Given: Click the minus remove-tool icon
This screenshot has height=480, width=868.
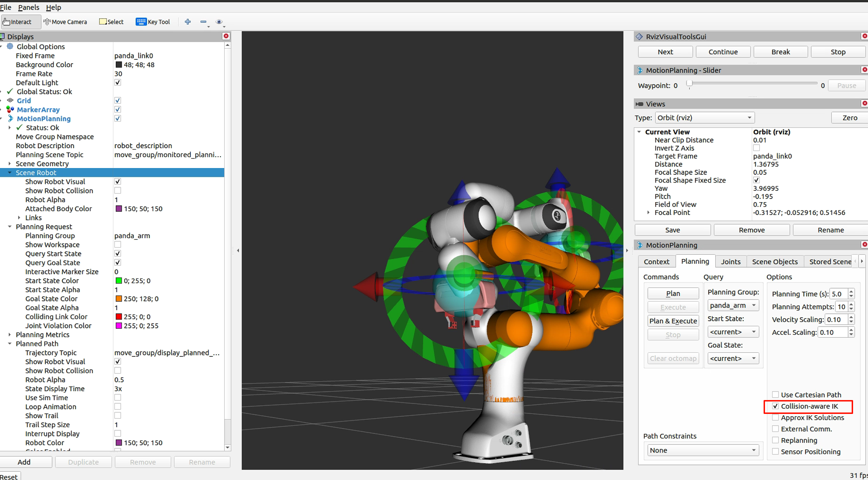Looking at the screenshot, I should click(203, 22).
